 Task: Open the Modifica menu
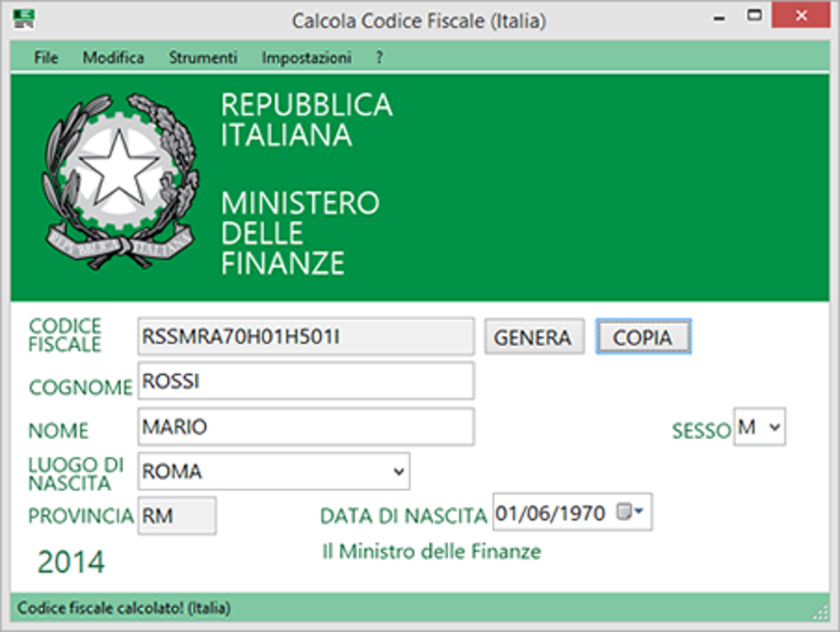click(113, 58)
